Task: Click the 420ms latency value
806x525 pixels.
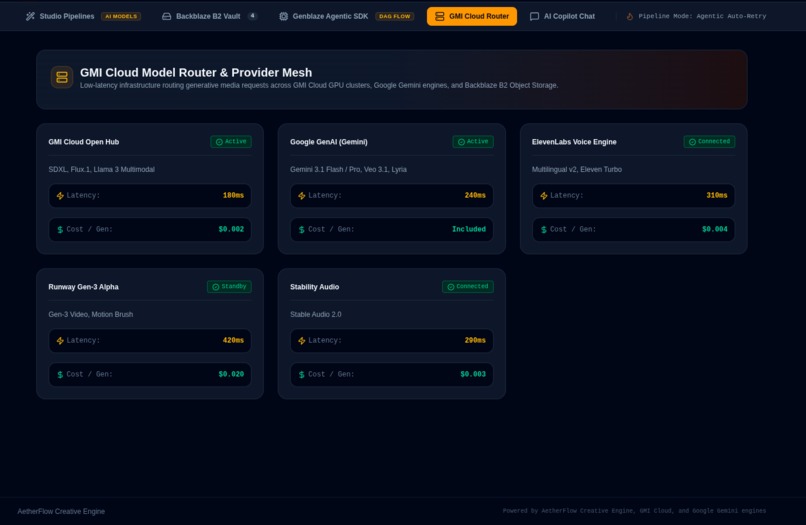Action: pyautogui.click(x=233, y=340)
